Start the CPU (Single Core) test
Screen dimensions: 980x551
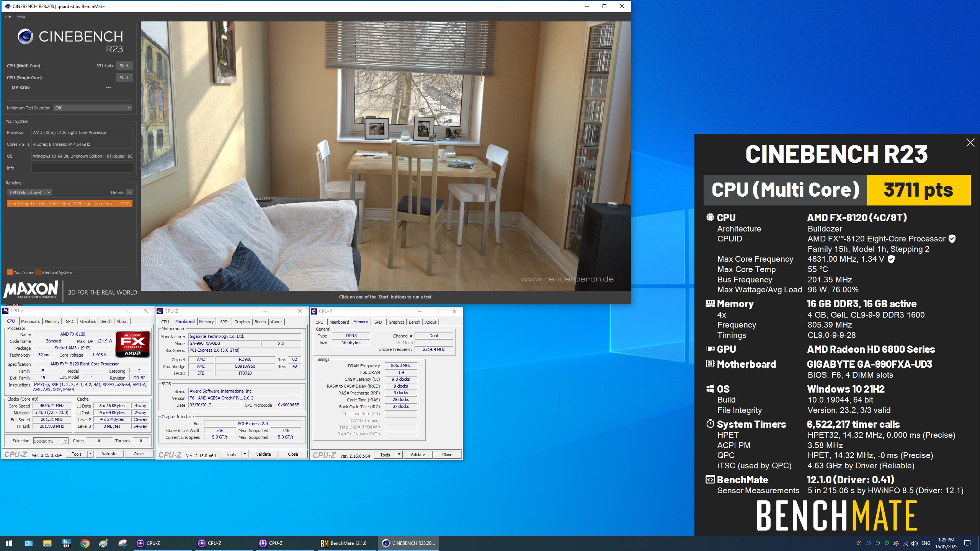pos(124,78)
